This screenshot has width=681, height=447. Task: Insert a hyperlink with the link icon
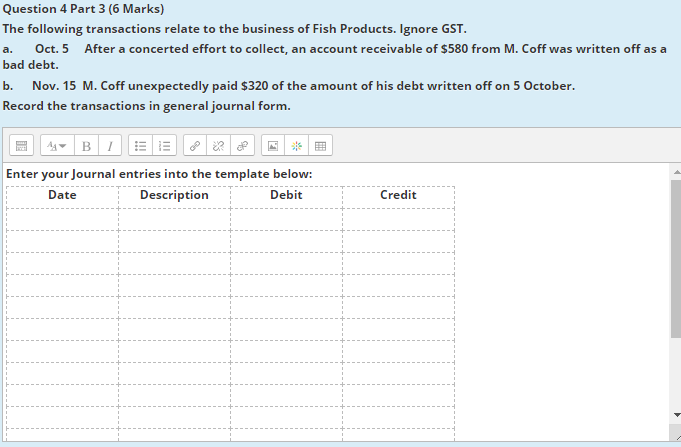click(x=195, y=146)
